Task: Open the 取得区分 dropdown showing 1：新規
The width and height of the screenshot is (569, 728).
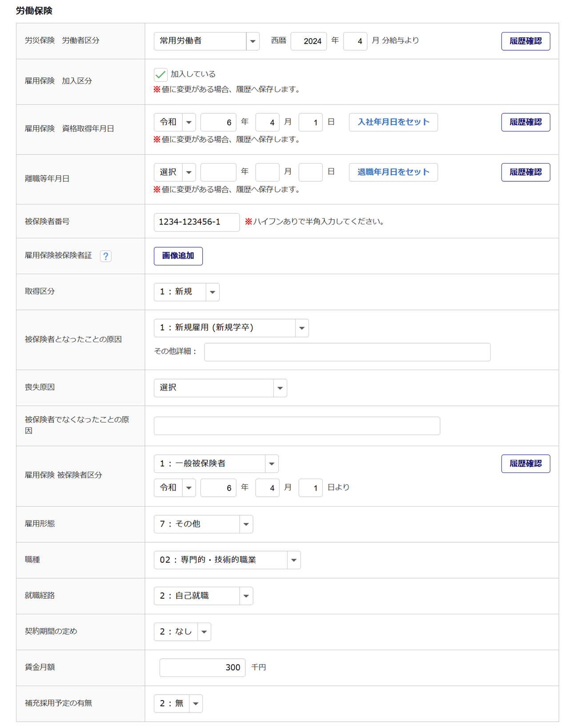Action: click(186, 292)
